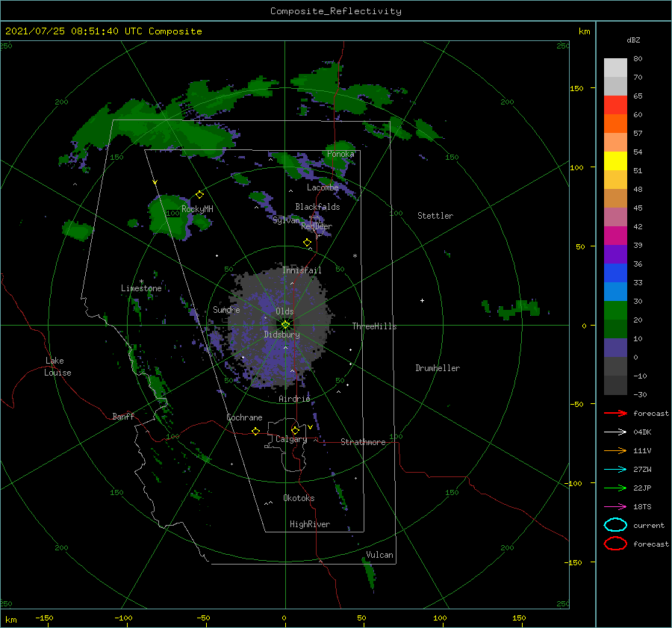Click the Calgary city label

point(291,439)
